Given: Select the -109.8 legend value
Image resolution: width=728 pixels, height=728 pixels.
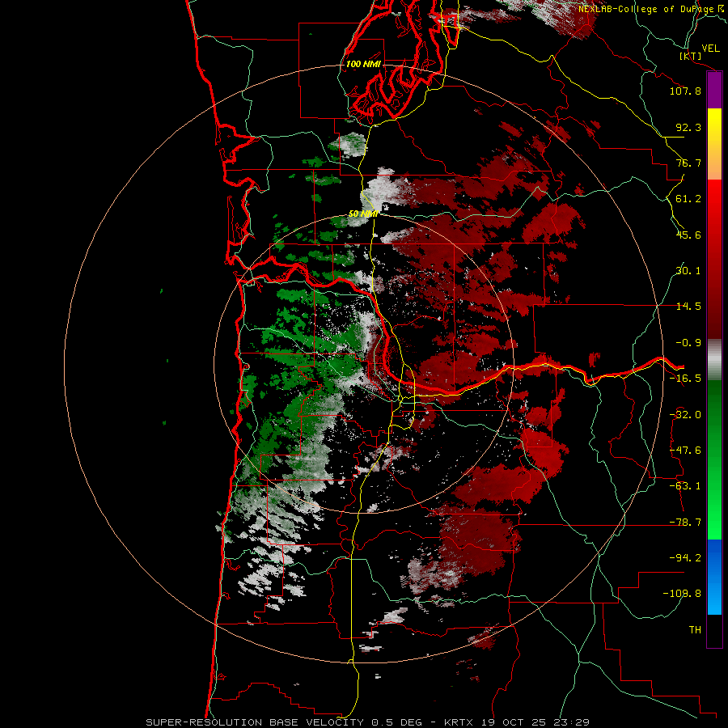Looking at the screenshot, I should point(682,594).
